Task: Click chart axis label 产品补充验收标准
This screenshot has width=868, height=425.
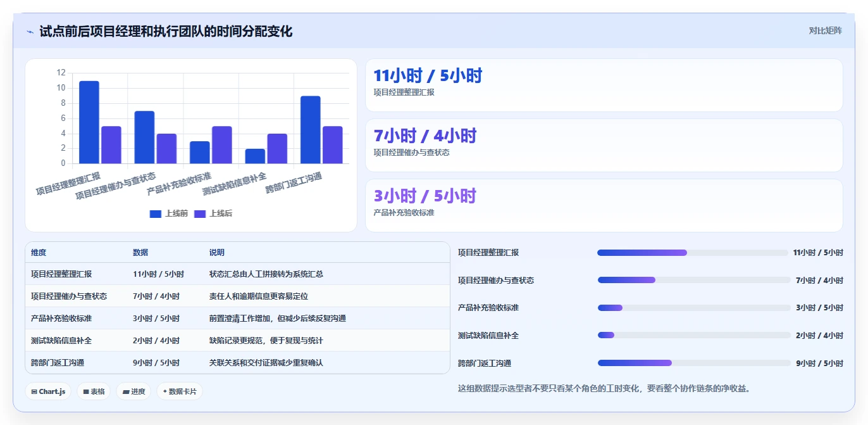Action: [x=180, y=183]
